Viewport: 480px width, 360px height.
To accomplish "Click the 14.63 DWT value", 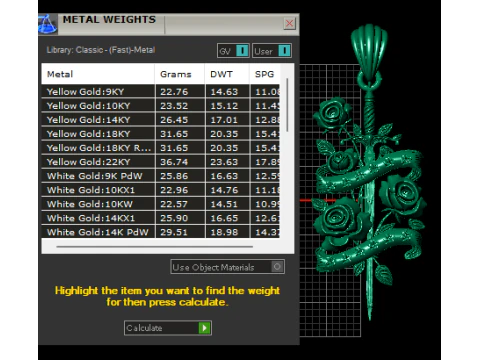I will pyautogui.click(x=224, y=92).
